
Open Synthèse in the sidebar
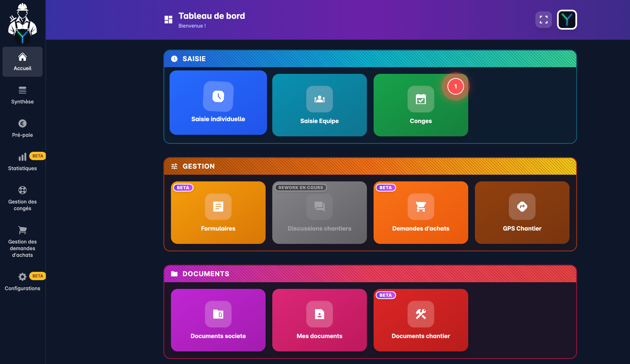tap(22, 95)
